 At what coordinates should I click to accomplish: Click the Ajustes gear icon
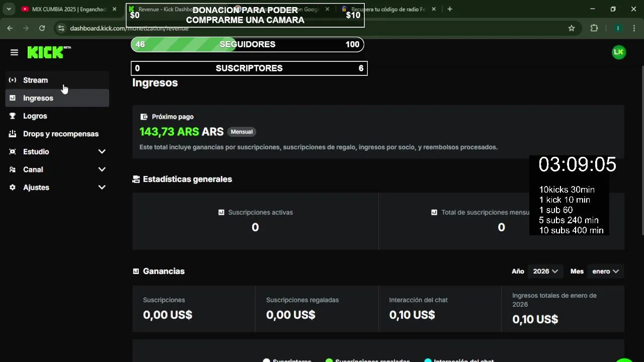coord(13,187)
